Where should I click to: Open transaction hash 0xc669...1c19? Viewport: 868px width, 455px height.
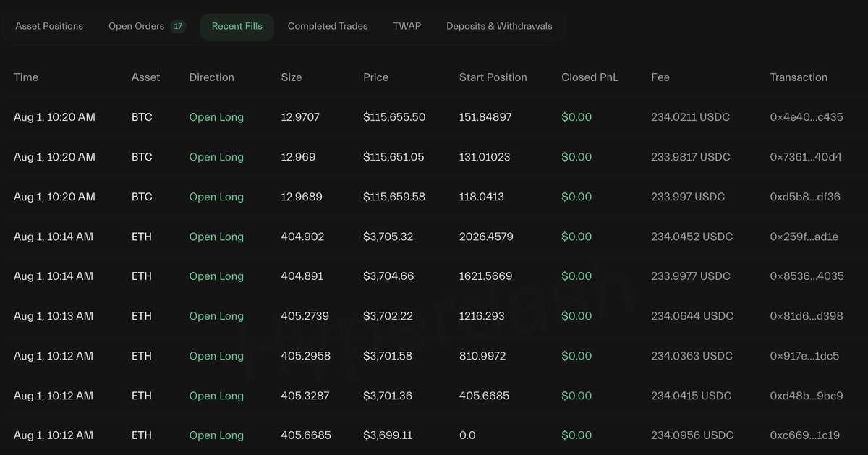tap(805, 435)
